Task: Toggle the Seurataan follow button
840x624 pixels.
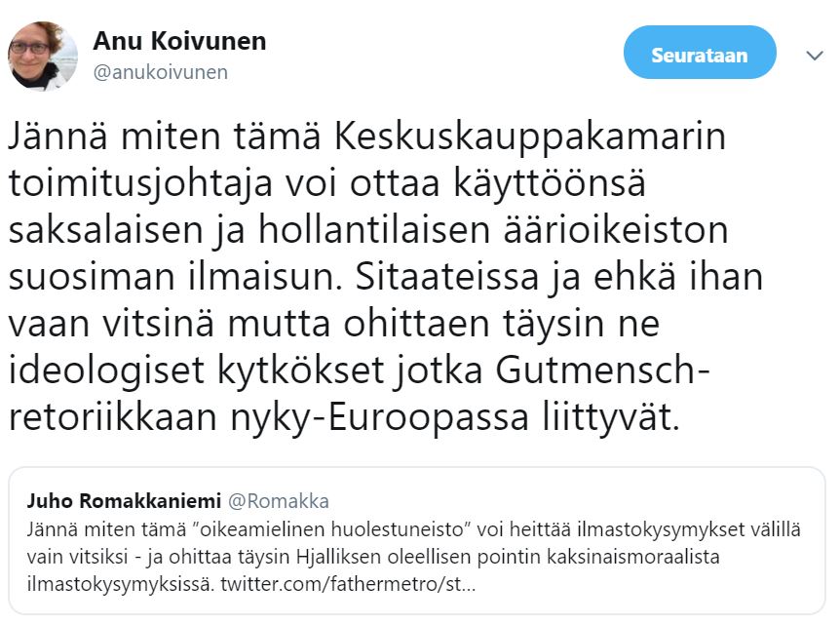Action: [x=699, y=53]
